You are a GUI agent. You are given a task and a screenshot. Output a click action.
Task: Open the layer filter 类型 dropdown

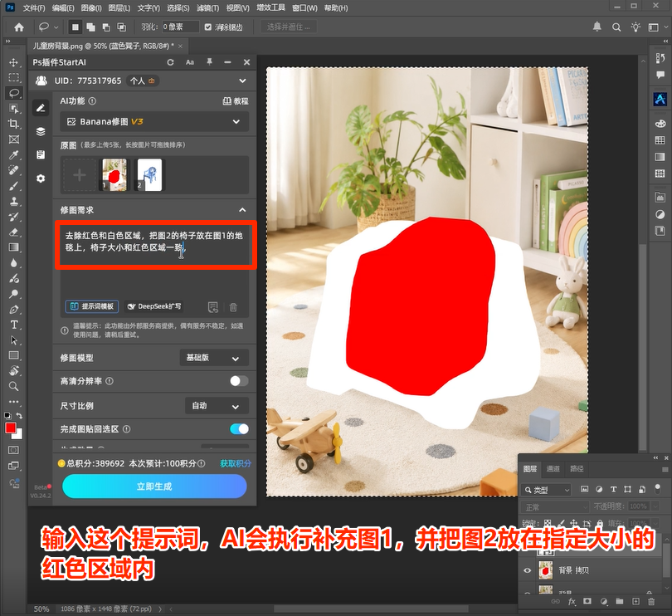547,490
